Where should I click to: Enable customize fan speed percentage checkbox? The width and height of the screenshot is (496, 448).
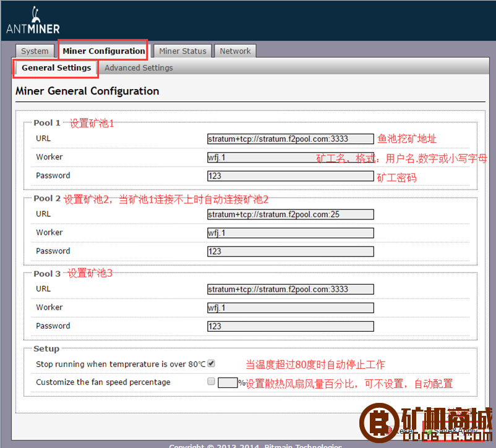pos(211,382)
